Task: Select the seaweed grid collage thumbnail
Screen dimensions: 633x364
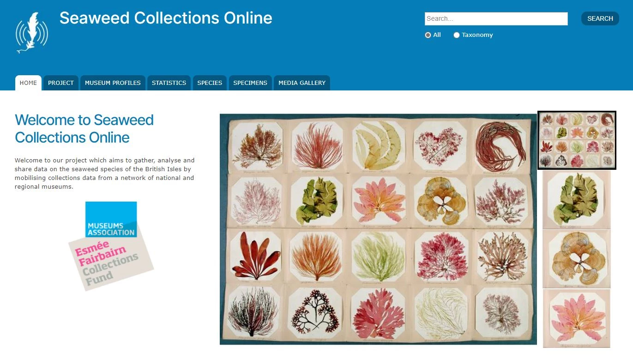Action: (x=577, y=140)
